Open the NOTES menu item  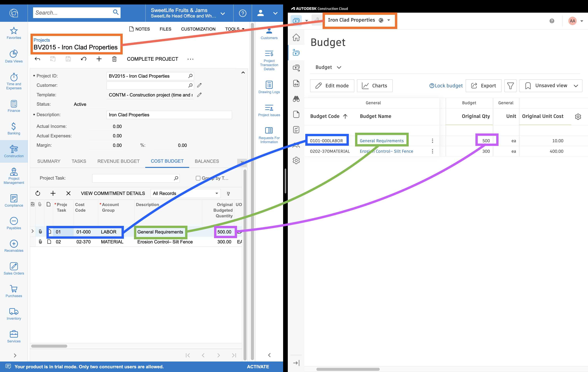(x=139, y=29)
